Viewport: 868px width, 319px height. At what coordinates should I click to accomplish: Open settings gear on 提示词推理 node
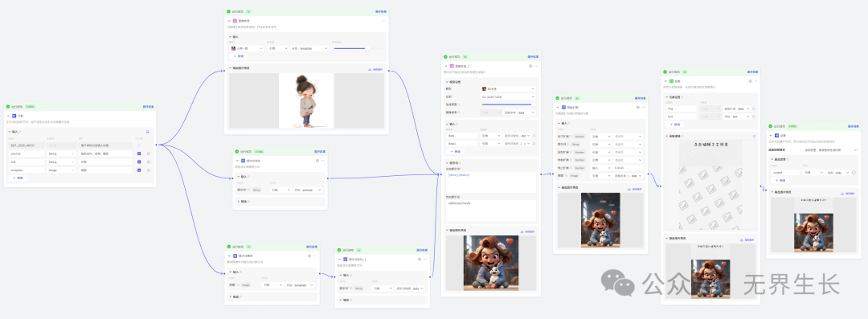pyautogui.click(x=309, y=256)
